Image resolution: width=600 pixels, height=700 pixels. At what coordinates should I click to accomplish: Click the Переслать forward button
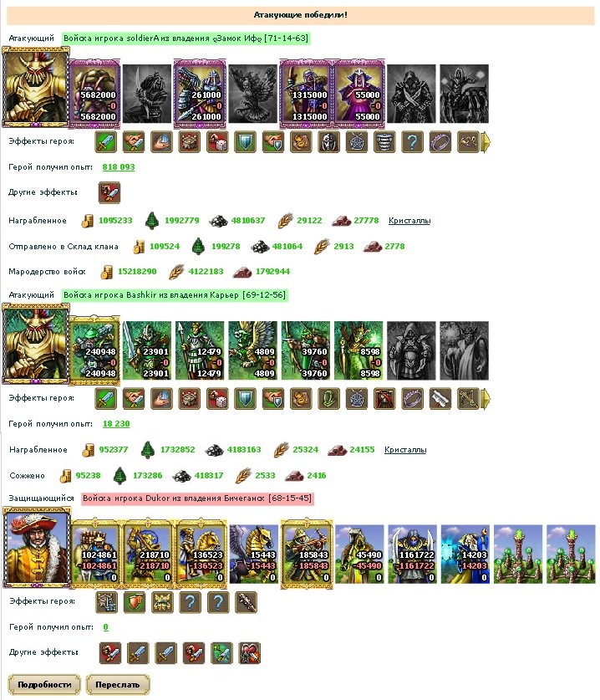pyautogui.click(x=117, y=684)
